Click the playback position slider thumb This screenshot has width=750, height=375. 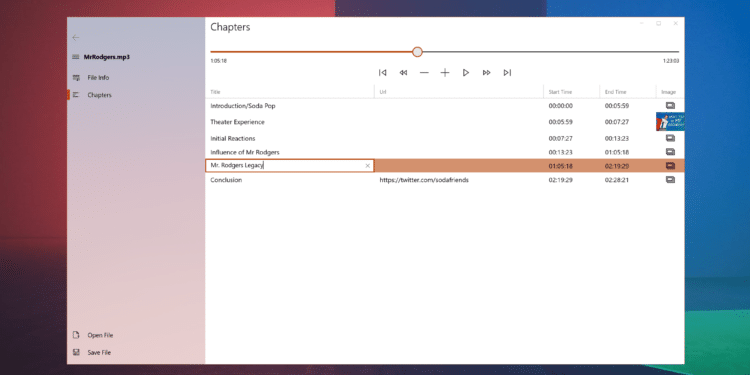point(418,52)
